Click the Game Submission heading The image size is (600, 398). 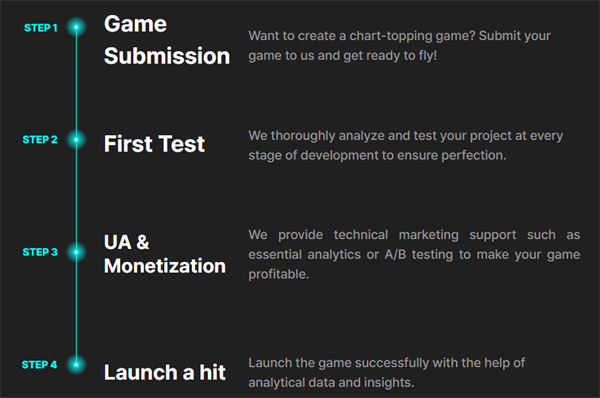(167, 40)
